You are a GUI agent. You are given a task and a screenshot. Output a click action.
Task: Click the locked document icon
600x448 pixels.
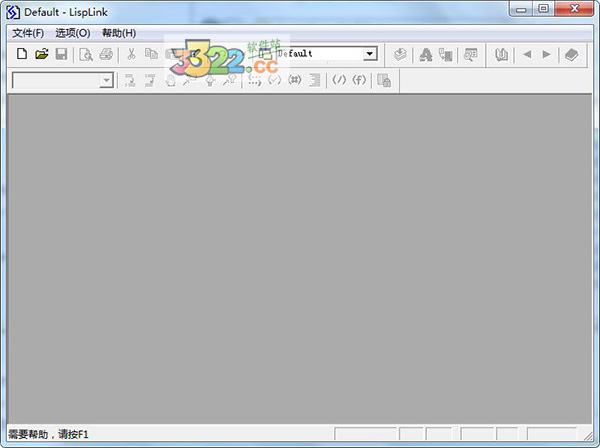click(x=384, y=80)
